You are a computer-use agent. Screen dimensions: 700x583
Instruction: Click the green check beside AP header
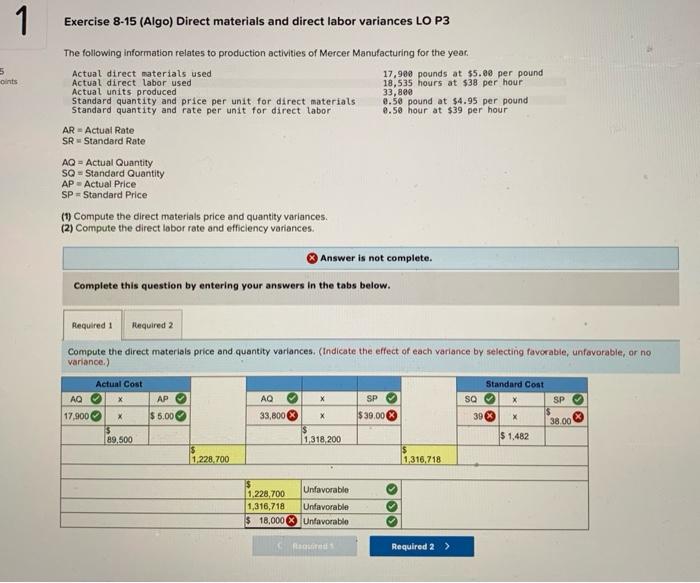click(181, 398)
